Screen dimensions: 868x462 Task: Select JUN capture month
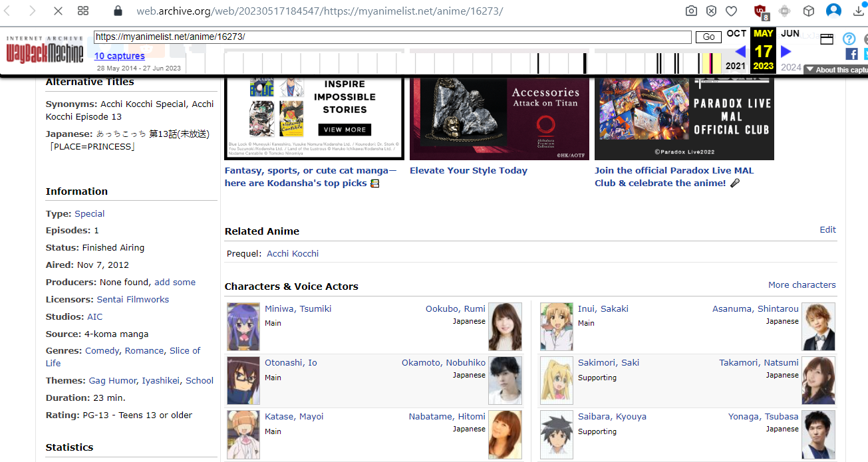pyautogui.click(x=790, y=33)
